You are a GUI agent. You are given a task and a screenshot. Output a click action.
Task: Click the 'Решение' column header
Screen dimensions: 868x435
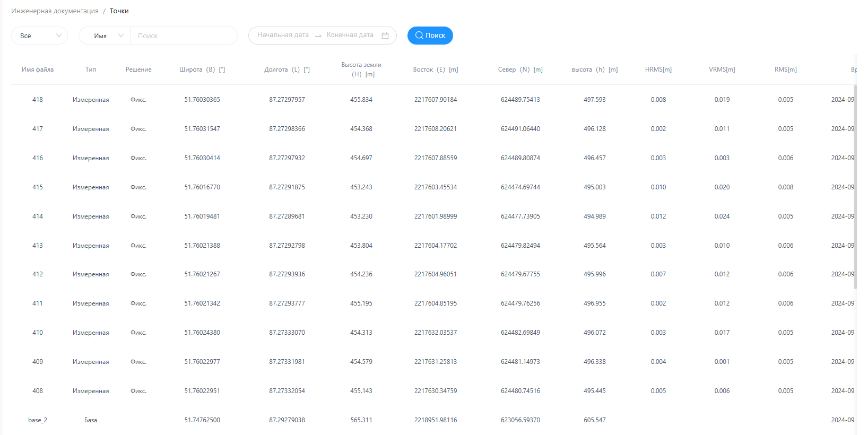point(138,69)
